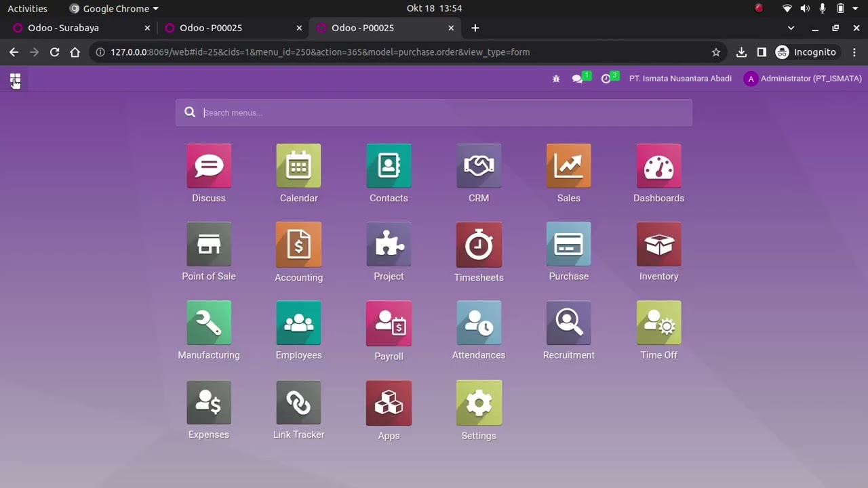Click in the Search menus field
868x488 pixels.
[434, 113]
